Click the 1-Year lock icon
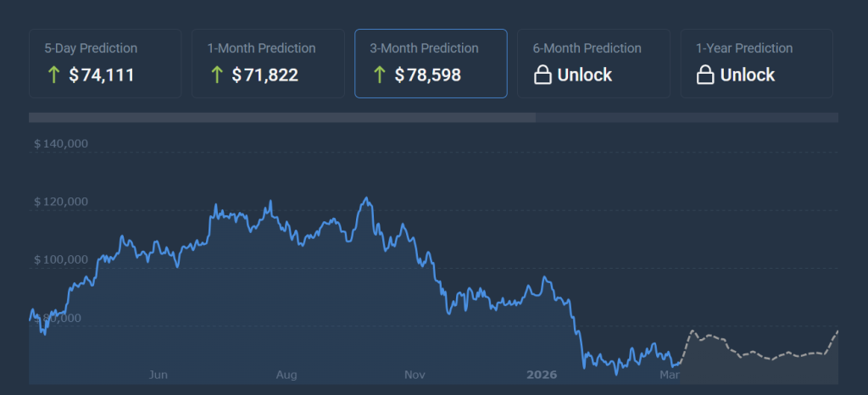 (705, 75)
